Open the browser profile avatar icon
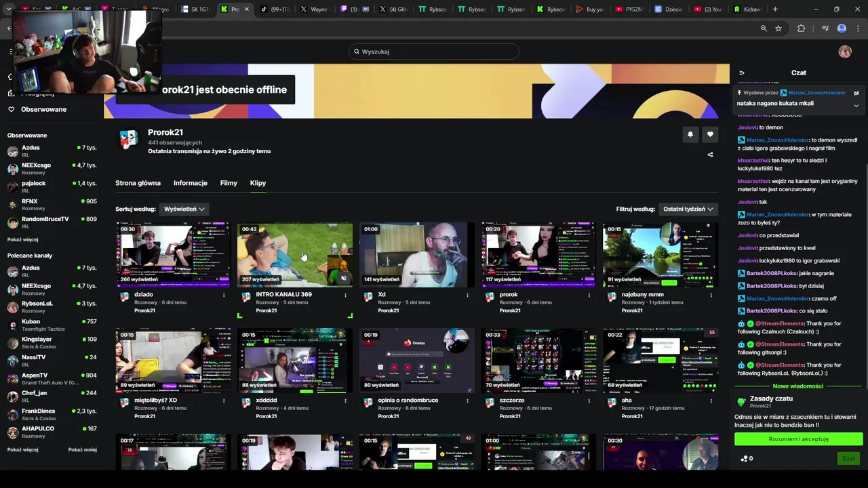Screen dimensions: 868x488 coord(842,28)
